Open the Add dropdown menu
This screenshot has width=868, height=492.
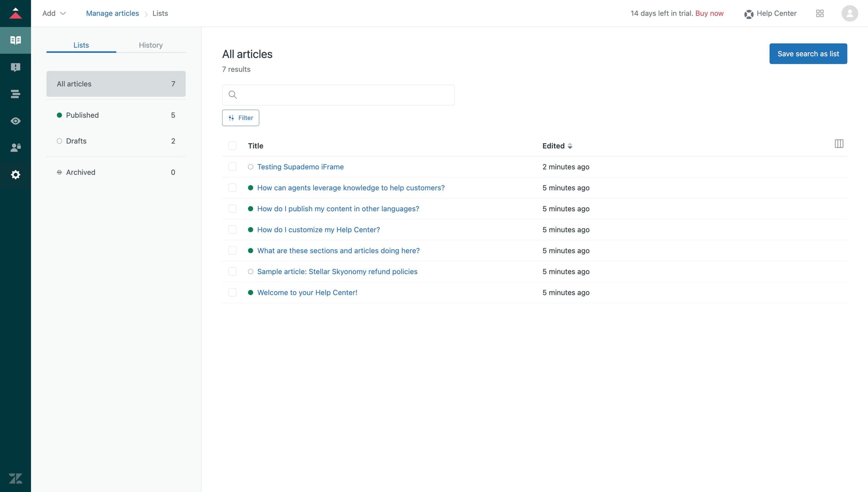tap(53, 13)
